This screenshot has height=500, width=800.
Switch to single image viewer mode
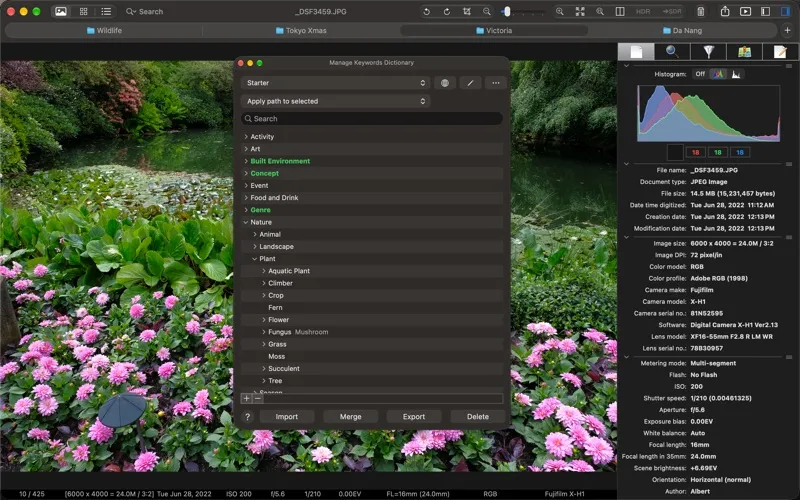(61, 11)
